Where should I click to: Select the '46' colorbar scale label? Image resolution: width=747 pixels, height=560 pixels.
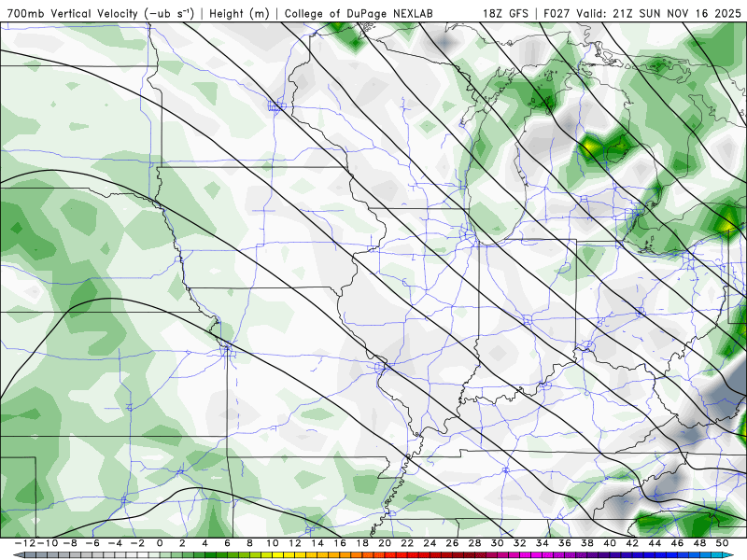pyautogui.click(x=677, y=543)
